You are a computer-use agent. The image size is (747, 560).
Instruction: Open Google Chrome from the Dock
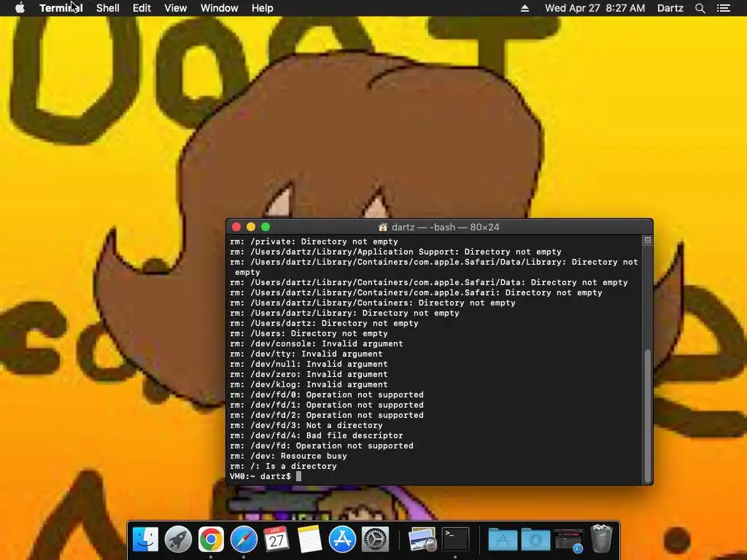click(211, 540)
